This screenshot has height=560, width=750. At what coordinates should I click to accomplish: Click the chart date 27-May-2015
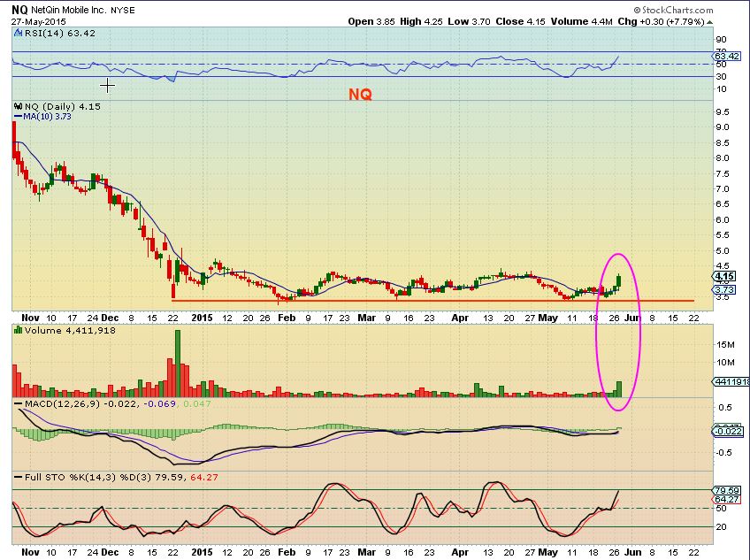39,22
